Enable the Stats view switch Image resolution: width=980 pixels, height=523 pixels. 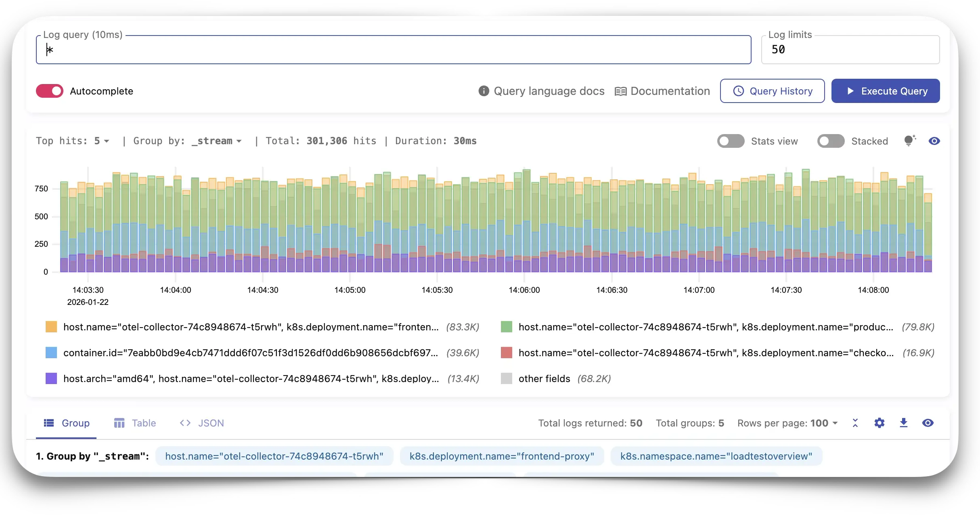click(x=731, y=141)
